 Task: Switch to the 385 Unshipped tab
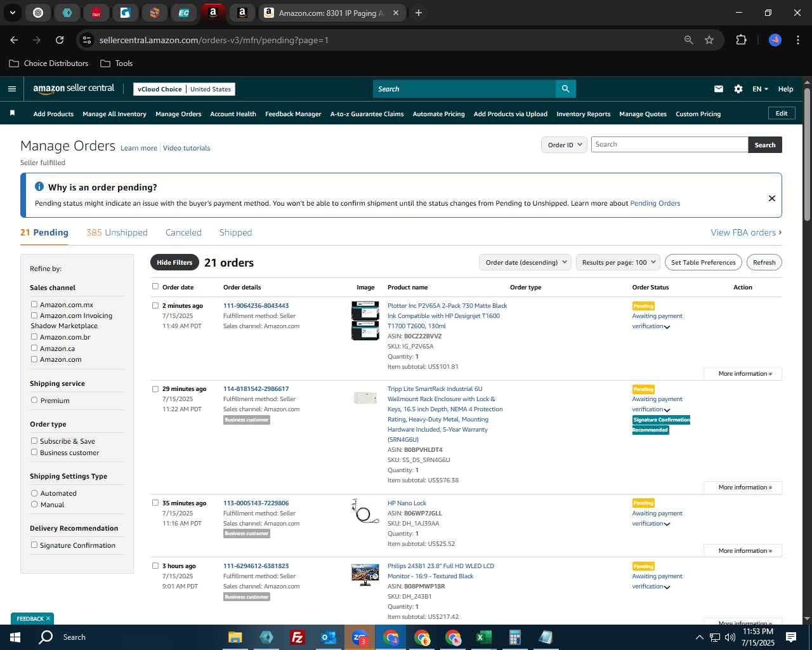point(117,232)
